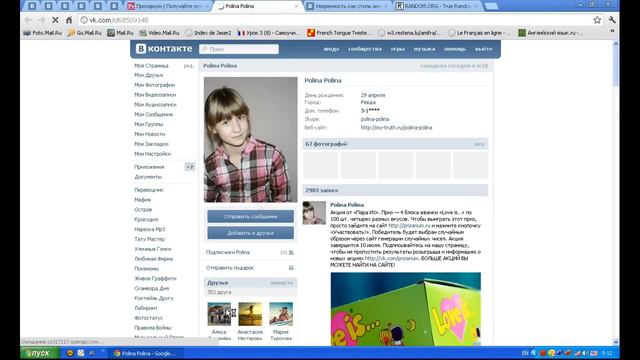
Task: Open Мои Сообщения in the sidebar
Action: click(153, 114)
